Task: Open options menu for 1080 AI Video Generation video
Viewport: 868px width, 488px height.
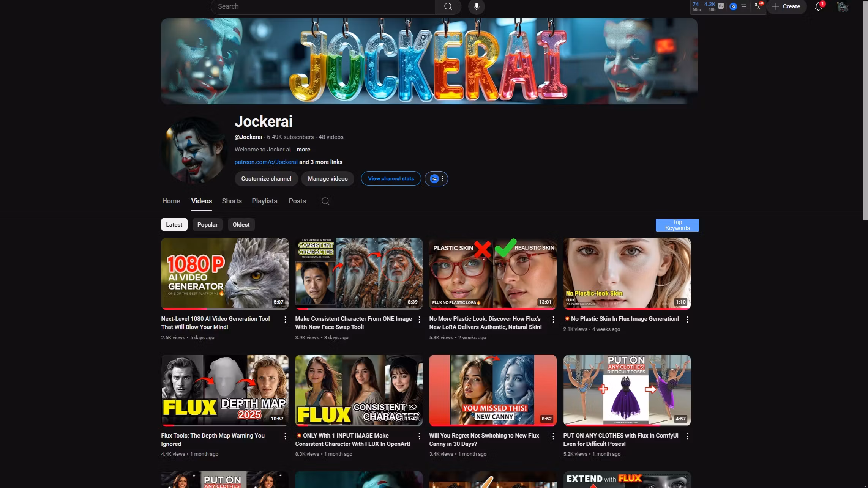Action: pyautogui.click(x=285, y=320)
